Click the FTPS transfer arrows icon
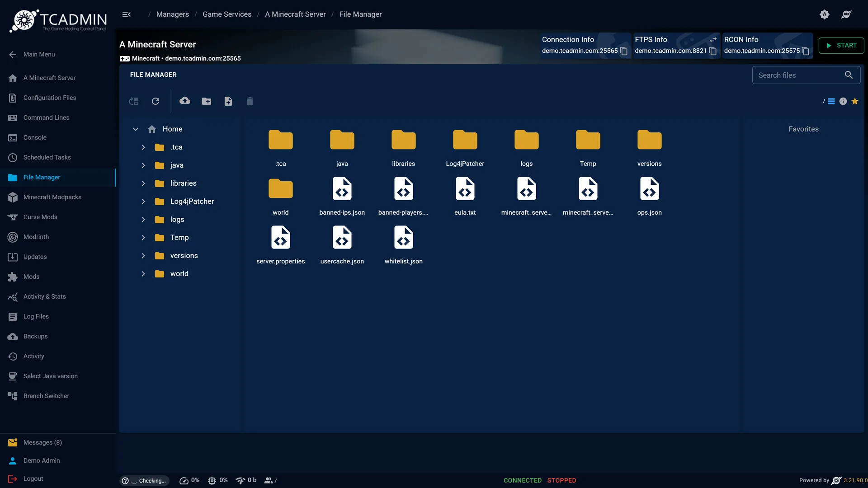Viewport: 868px width, 488px height. (713, 40)
